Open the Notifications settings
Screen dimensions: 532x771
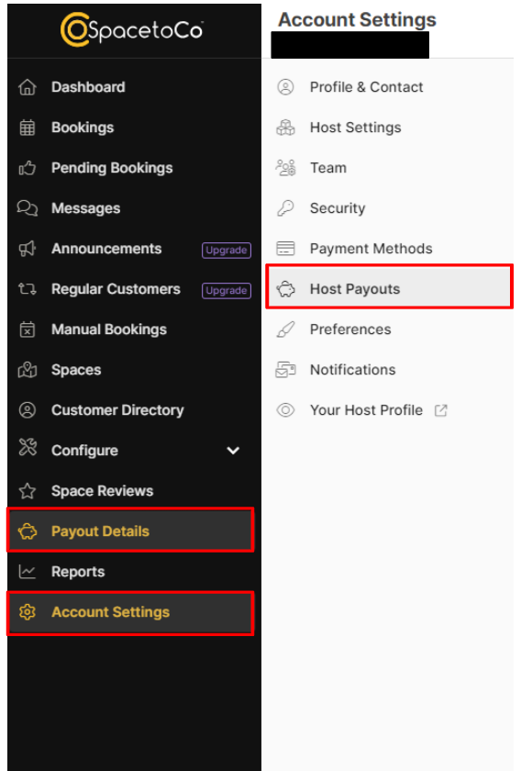pos(353,370)
